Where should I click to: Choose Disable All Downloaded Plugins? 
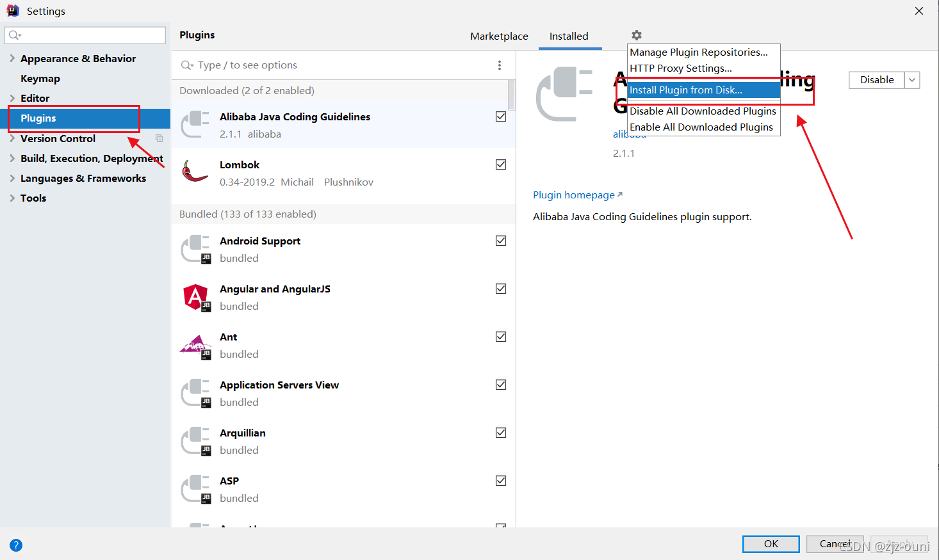pos(703,111)
